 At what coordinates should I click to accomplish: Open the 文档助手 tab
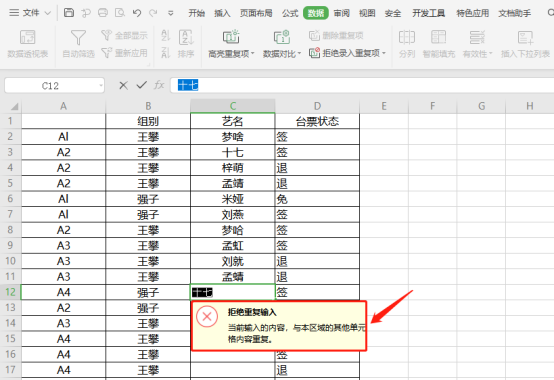point(514,13)
